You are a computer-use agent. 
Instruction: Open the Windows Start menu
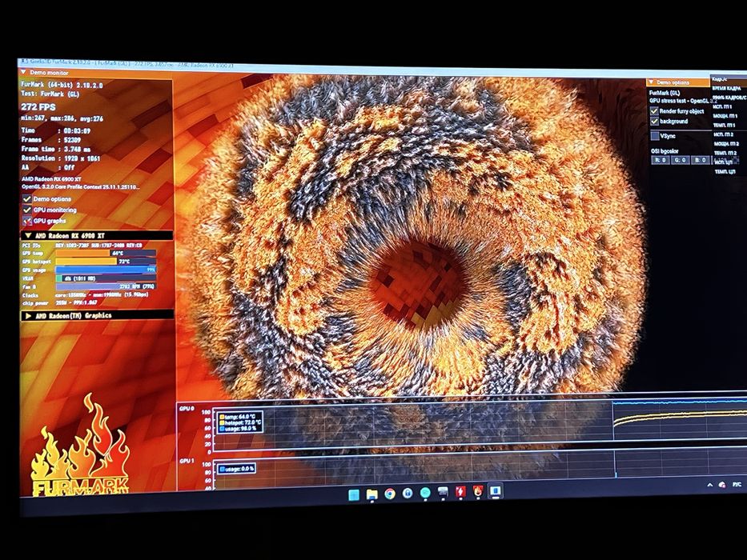coord(354,494)
